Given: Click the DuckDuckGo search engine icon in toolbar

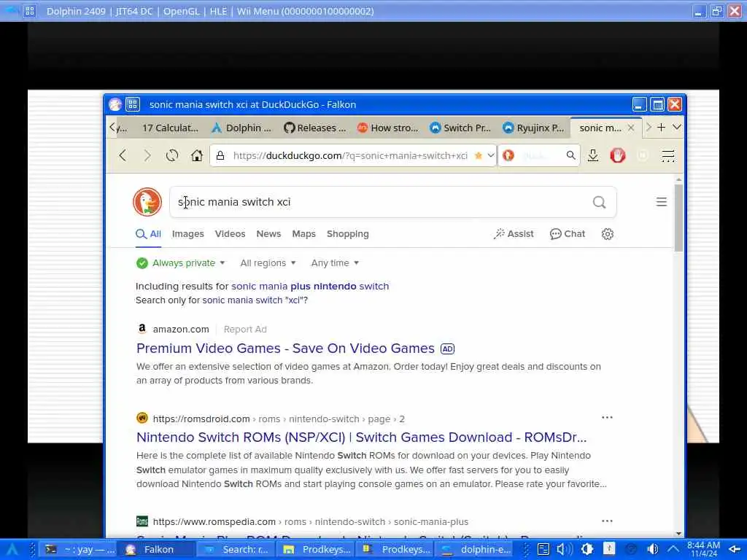Looking at the screenshot, I should pyautogui.click(x=508, y=155).
